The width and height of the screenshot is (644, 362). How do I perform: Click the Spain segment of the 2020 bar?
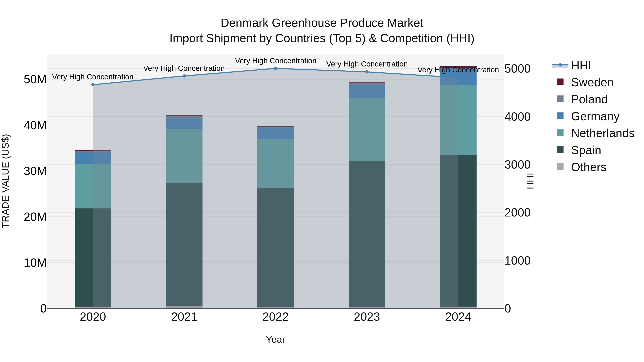pyautogui.click(x=93, y=257)
